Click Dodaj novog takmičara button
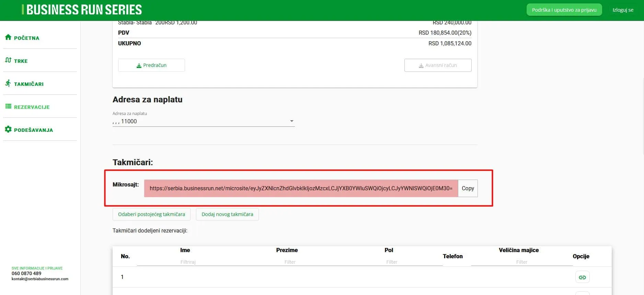The height and width of the screenshot is (295, 644). click(x=227, y=214)
